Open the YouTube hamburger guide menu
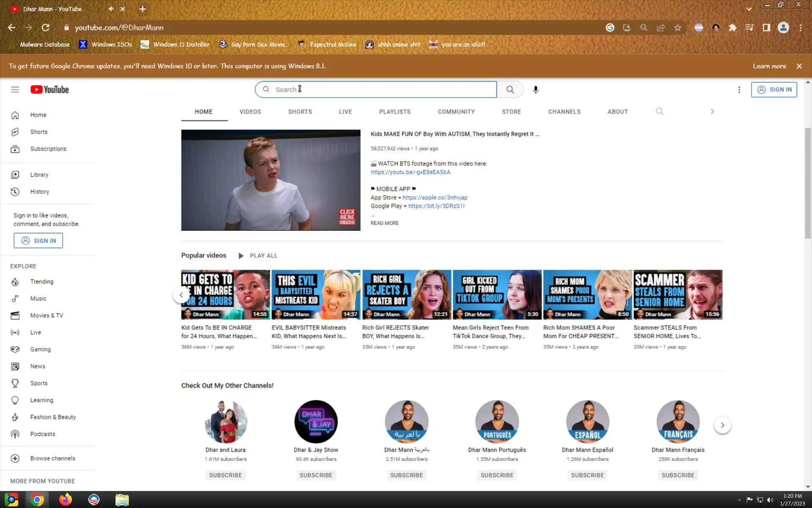 pyautogui.click(x=15, y=89)
